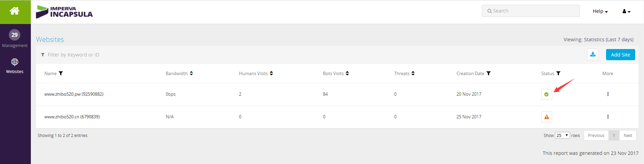644x164 pixels.
Task: Filter by the Name column funnel
Action: [61, 73]
